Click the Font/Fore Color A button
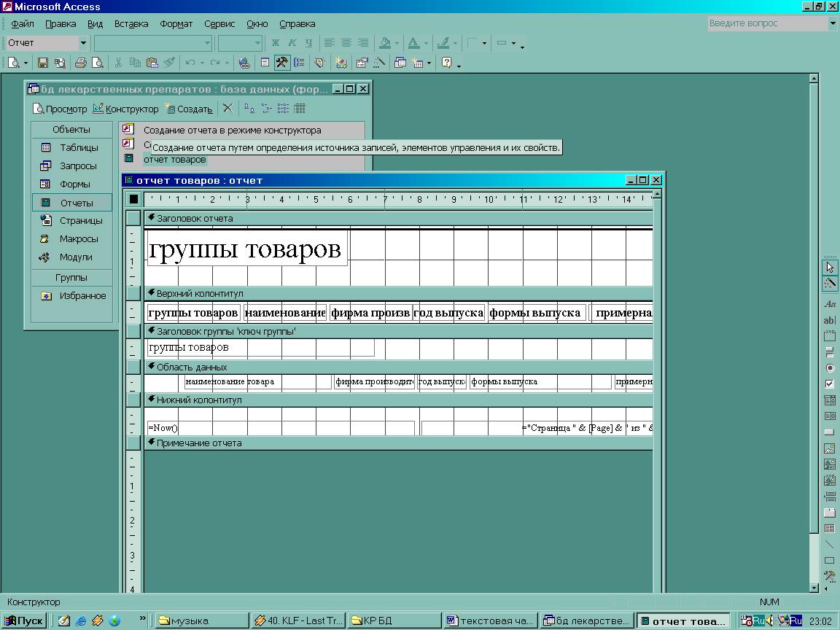The image size is (840, 630). coord(413,43)
